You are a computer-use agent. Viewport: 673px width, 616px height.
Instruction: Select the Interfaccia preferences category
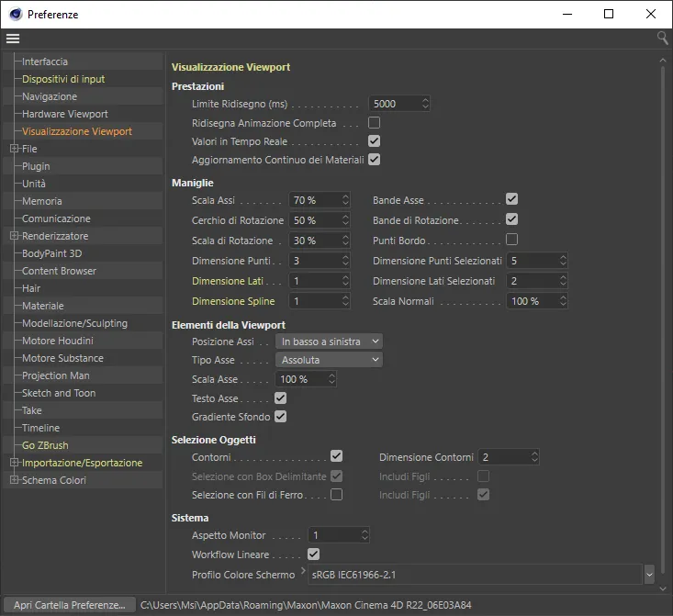(x=45, y=62)
